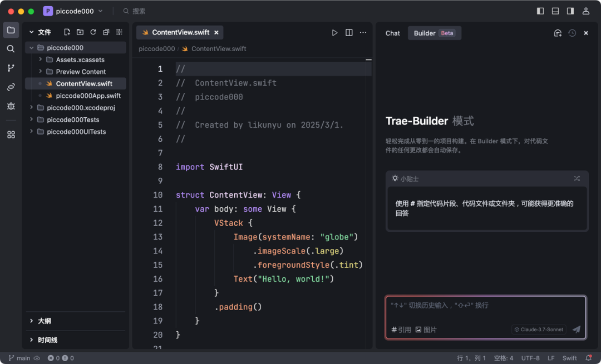
Task: Create a new folder in explorer
Action: pyautogui.click(x=80, y=32)
